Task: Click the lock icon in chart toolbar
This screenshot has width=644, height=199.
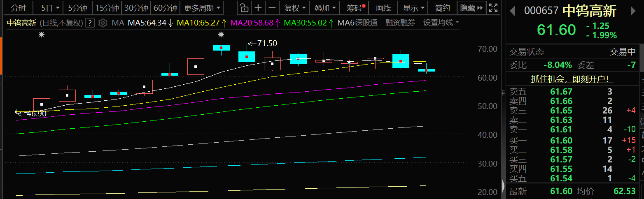Action: pos(244,8)
